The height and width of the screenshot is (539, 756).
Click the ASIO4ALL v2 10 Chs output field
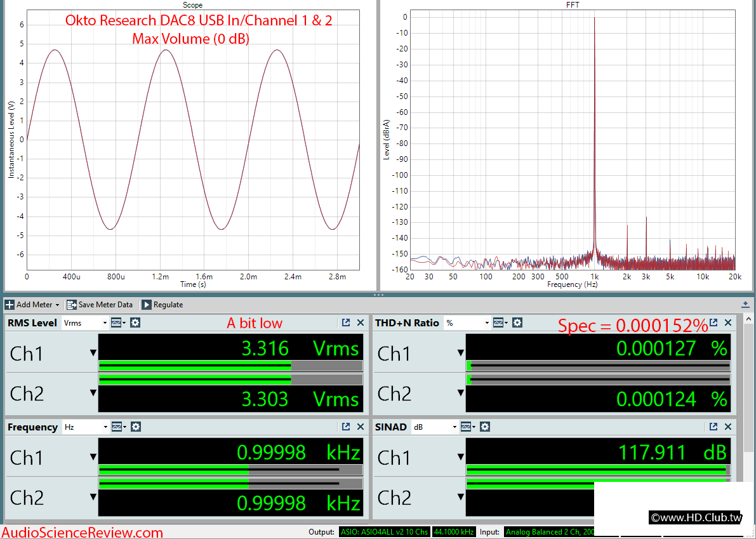384,532
